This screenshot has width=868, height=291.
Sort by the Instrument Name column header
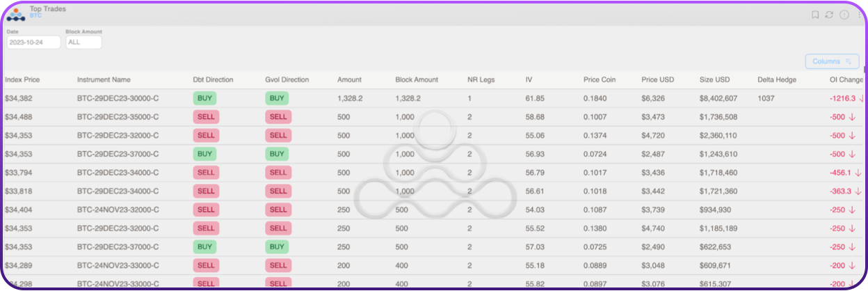pos(104,79)
